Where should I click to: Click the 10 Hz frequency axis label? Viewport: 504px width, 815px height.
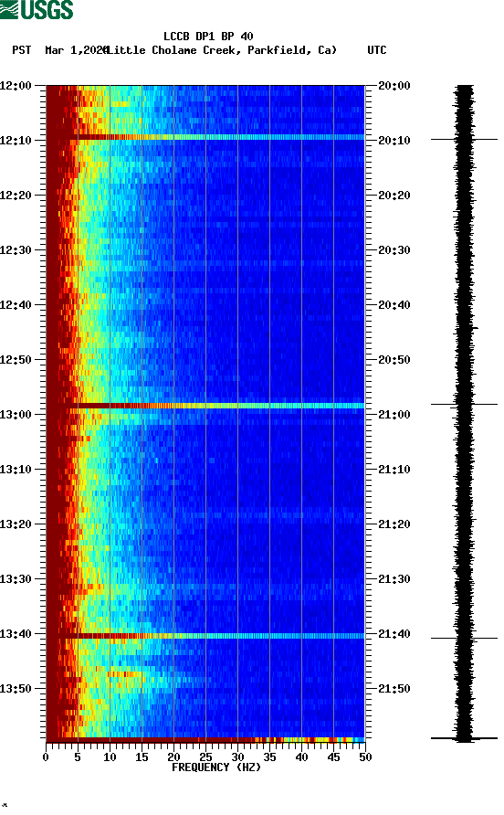tap(110, 757)
